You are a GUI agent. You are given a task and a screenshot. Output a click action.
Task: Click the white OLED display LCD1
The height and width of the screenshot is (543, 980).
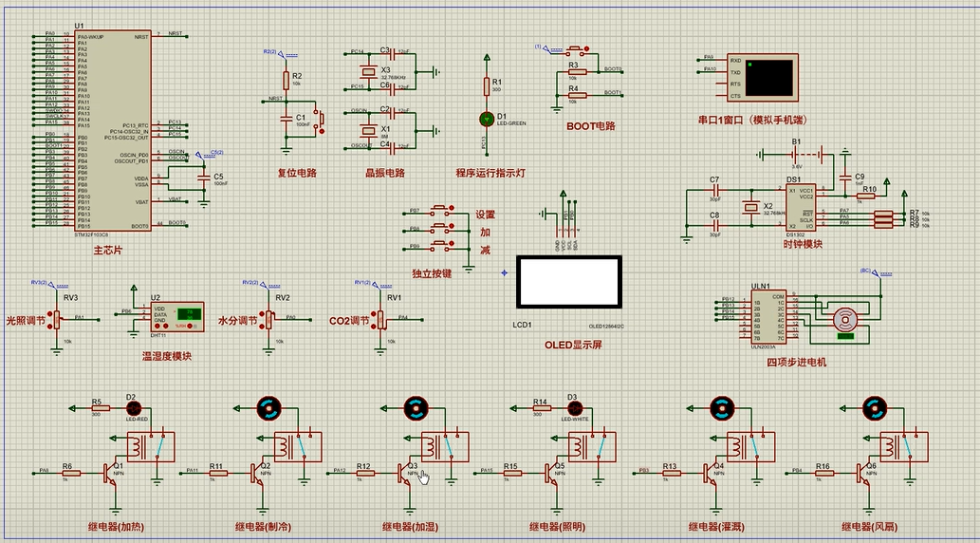click(x=569, y=281)
